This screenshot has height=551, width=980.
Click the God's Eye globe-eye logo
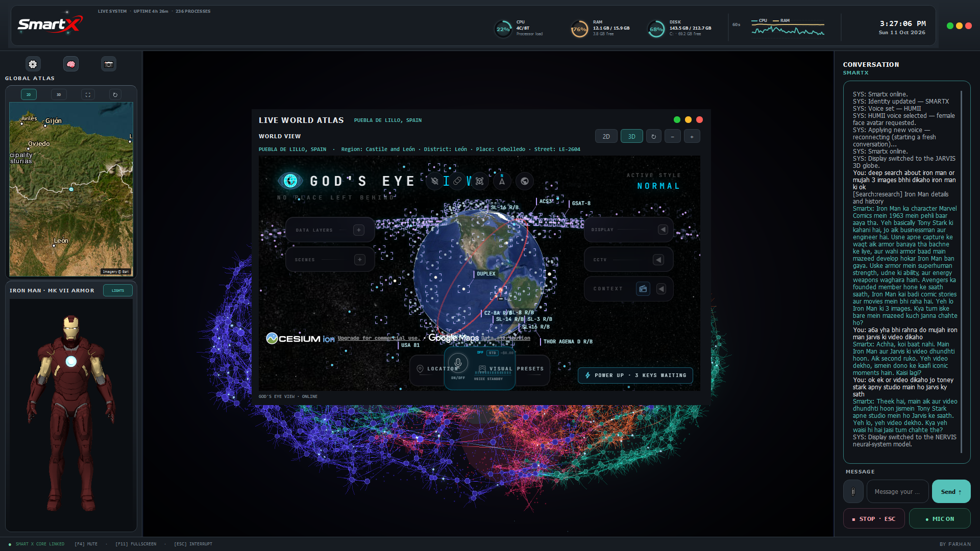(290, 181)
